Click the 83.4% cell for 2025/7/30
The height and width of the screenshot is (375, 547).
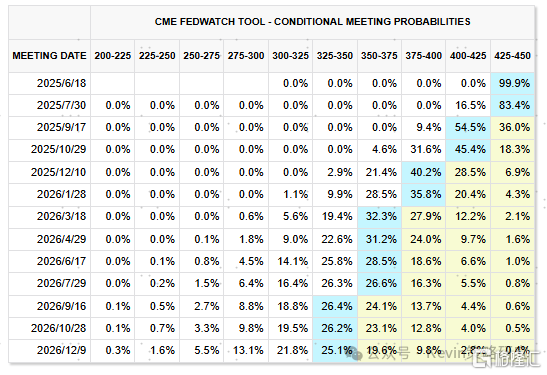click(x=512, y=105)
